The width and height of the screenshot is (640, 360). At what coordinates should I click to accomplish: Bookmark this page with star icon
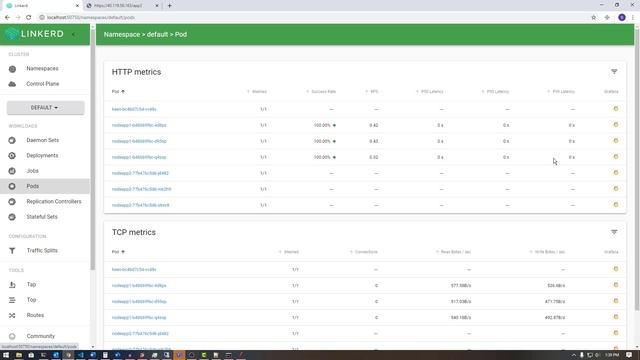point(593,18)
